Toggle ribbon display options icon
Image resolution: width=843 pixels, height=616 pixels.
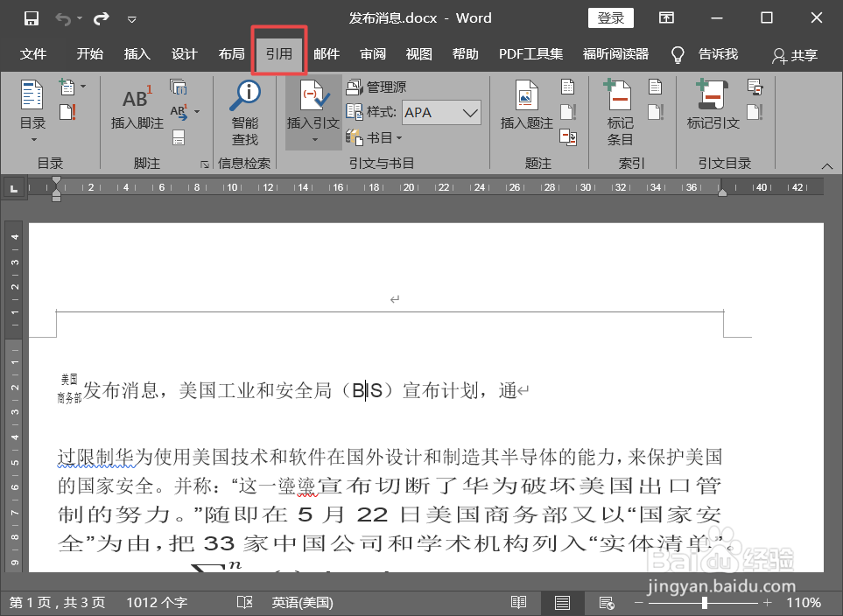pos(666,18)
